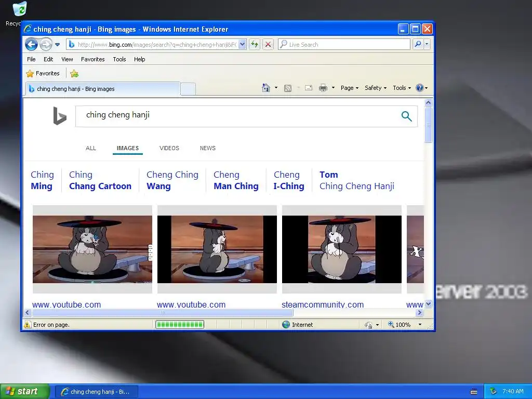
Task: Open the Cheng Man Ching suggestion
Action: point(236,180)
